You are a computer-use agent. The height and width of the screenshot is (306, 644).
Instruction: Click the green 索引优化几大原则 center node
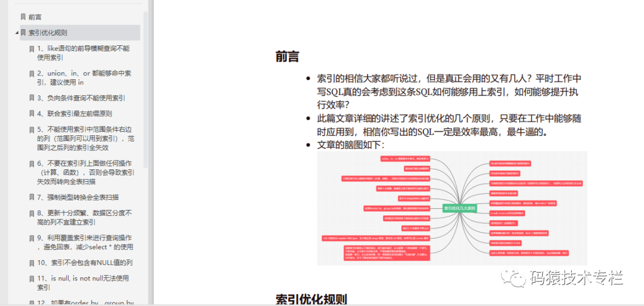460,209
